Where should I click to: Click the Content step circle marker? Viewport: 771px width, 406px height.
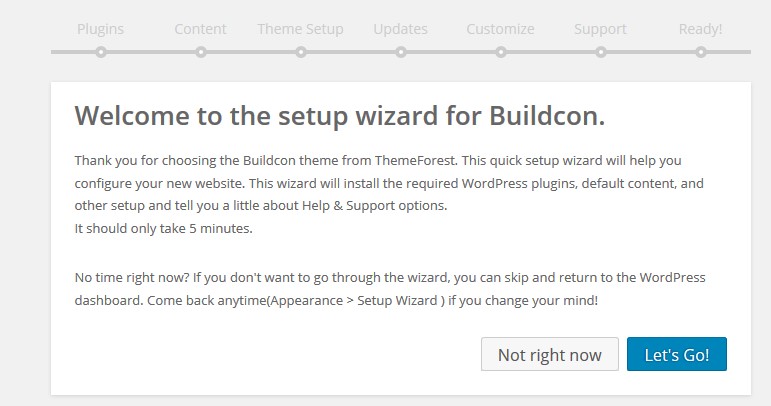tap(201, 52)
